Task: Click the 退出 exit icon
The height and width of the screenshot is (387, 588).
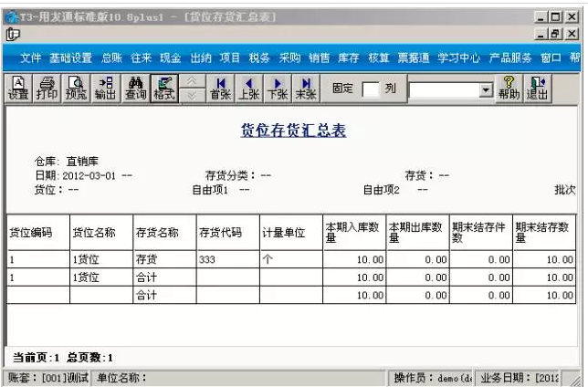Action: [538, 89]
